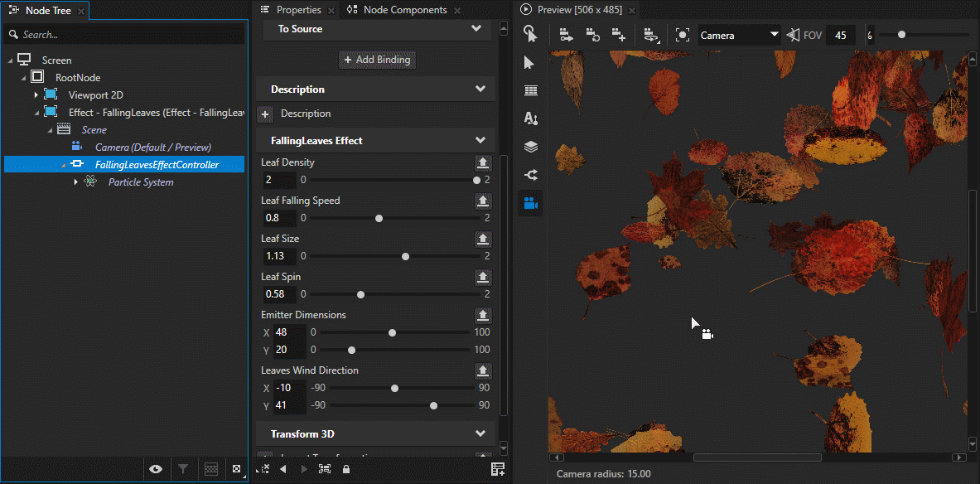Click the center camera focus icon in Preview toolbar

683,35
